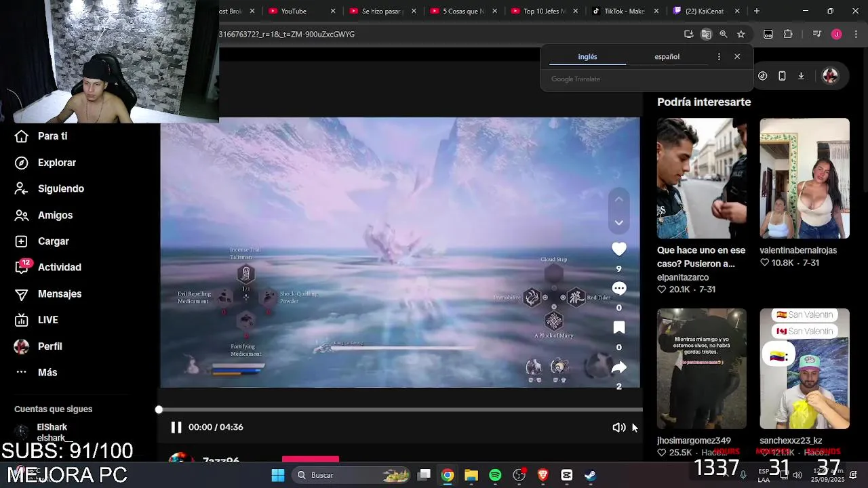Click the URL address bar text
The width and height of the screenshot is (868, 488).
tap(287, 34)
